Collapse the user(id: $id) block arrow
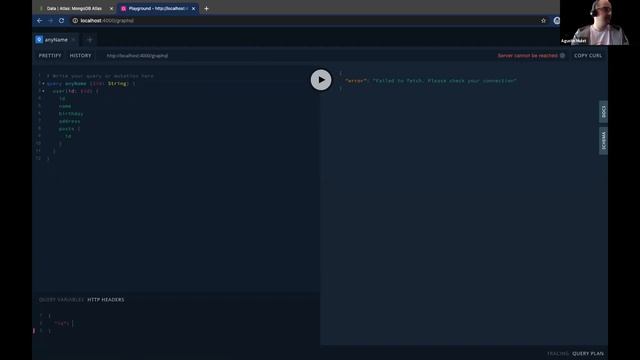This screenshot has height=360, width=640. coord(43,91)
